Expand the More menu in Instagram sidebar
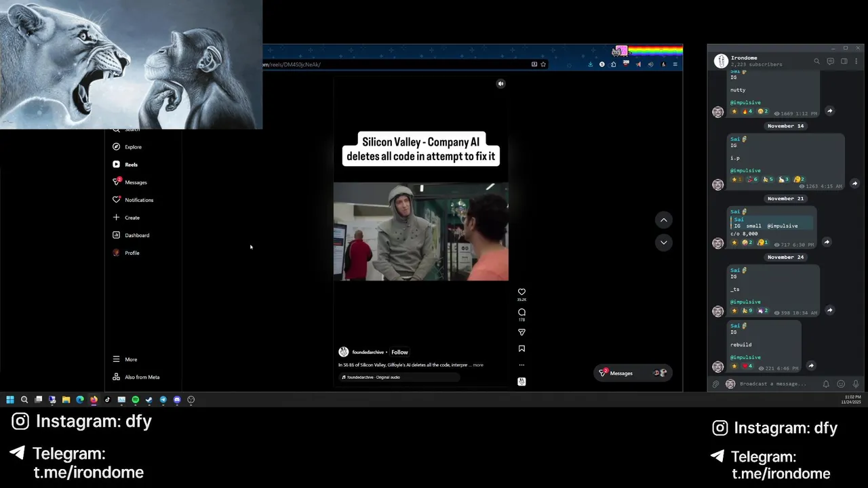 click(125, 359)
